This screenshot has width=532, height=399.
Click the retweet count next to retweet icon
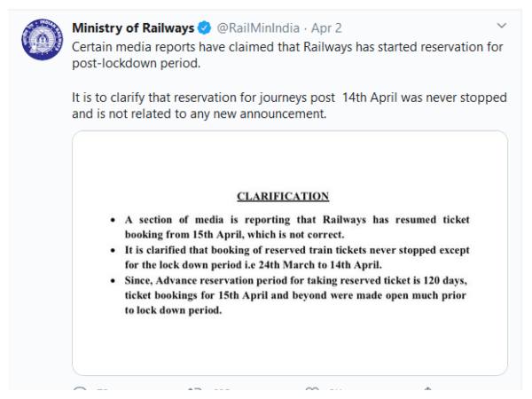[221, 392]
